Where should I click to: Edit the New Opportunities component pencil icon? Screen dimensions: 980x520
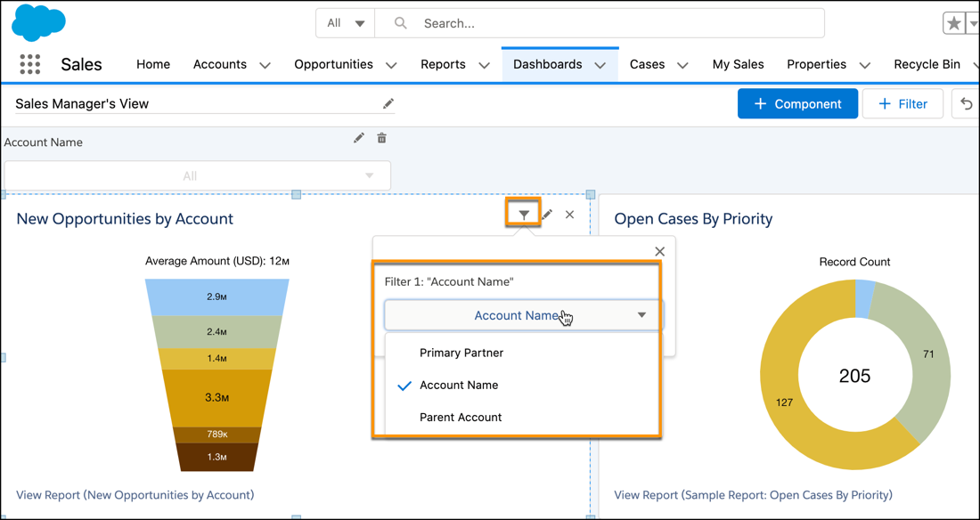(x=547, y=215)
